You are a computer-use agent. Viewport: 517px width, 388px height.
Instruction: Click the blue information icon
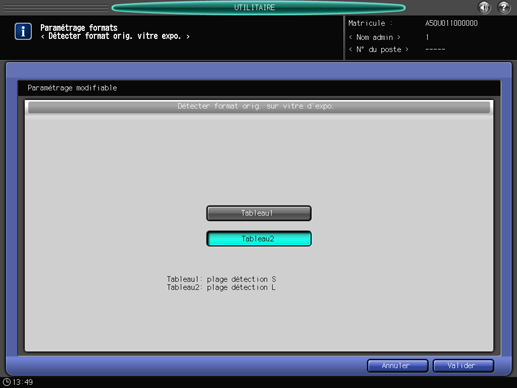pos(23,31)
